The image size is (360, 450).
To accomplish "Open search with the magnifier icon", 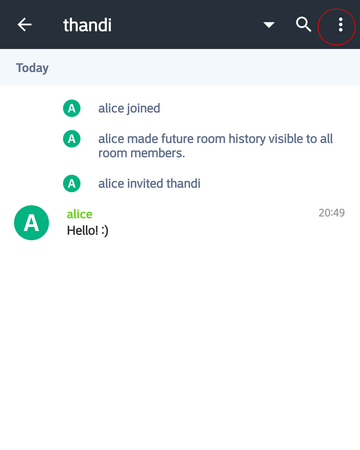I will click(303, 25).
